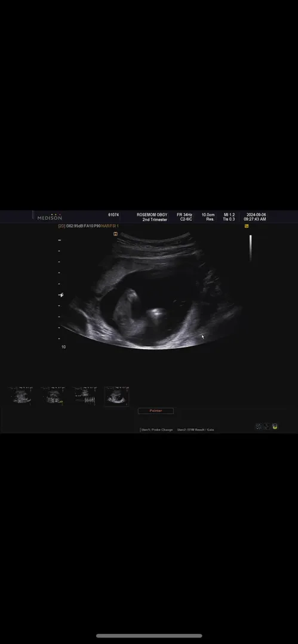
Task: Select the fourth highlighted thumbnail
Action: coord(117,396)
